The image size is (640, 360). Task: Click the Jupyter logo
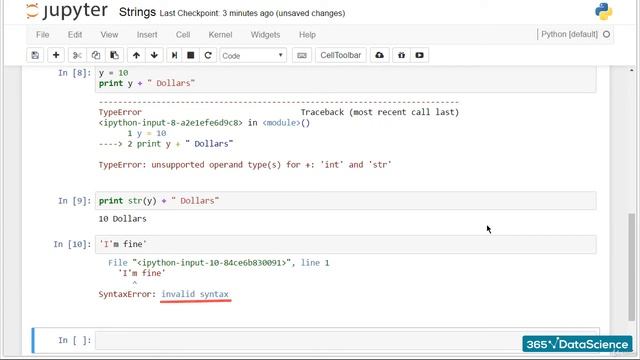click(67, 11)
